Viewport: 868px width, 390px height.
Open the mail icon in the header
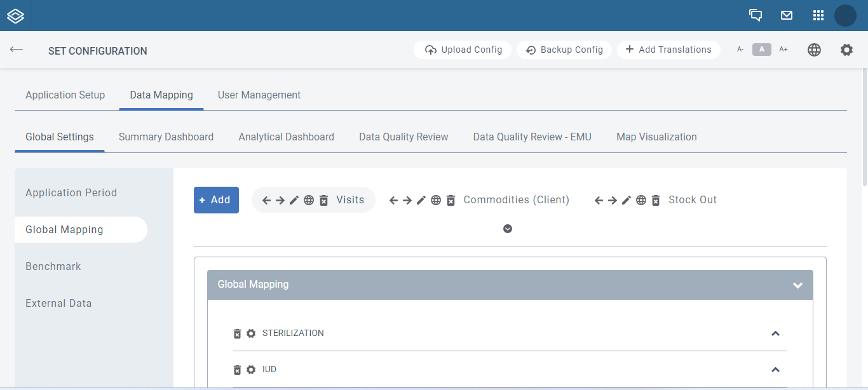coord(787,15)
